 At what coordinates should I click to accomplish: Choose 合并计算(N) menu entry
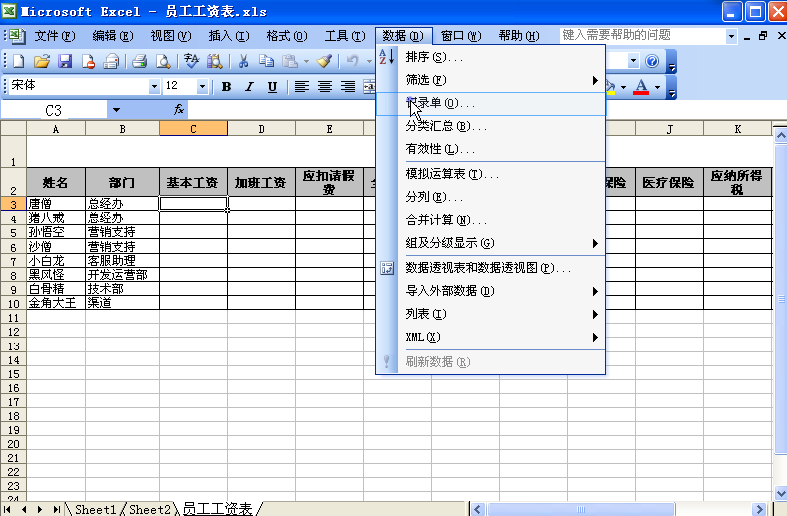pos(490,220)
